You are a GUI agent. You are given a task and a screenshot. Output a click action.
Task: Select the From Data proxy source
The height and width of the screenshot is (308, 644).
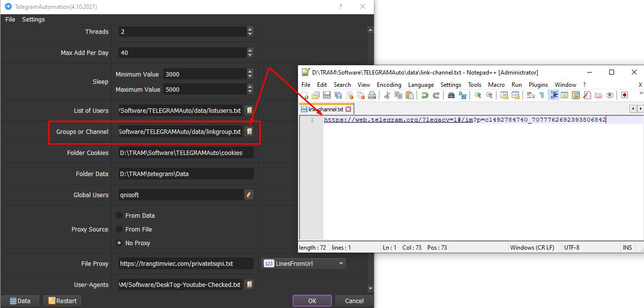[119, 215]
